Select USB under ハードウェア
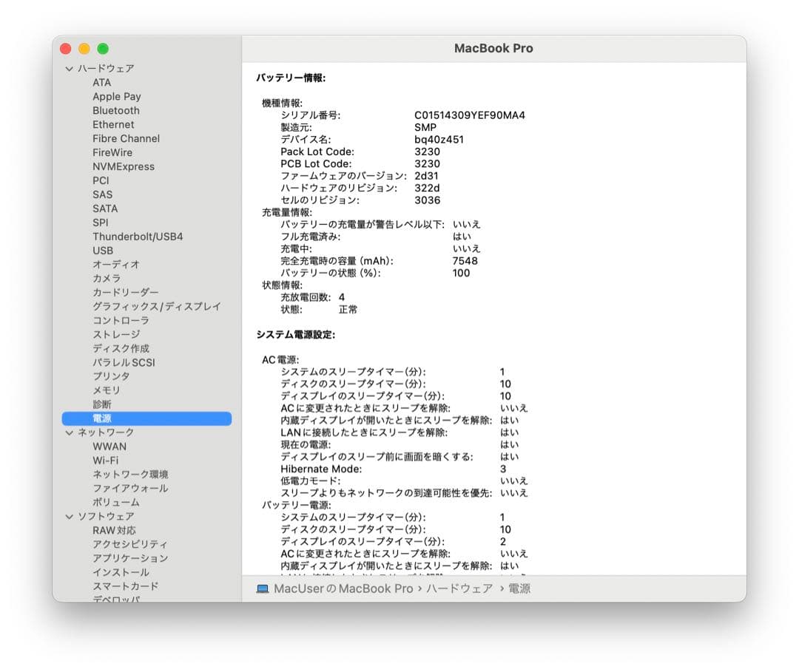The height and width of the screenshot is (672, 799). (x=103, y=251)
